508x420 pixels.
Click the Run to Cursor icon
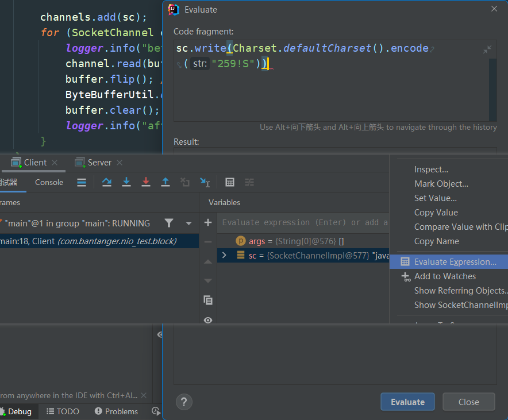point(205,182)
